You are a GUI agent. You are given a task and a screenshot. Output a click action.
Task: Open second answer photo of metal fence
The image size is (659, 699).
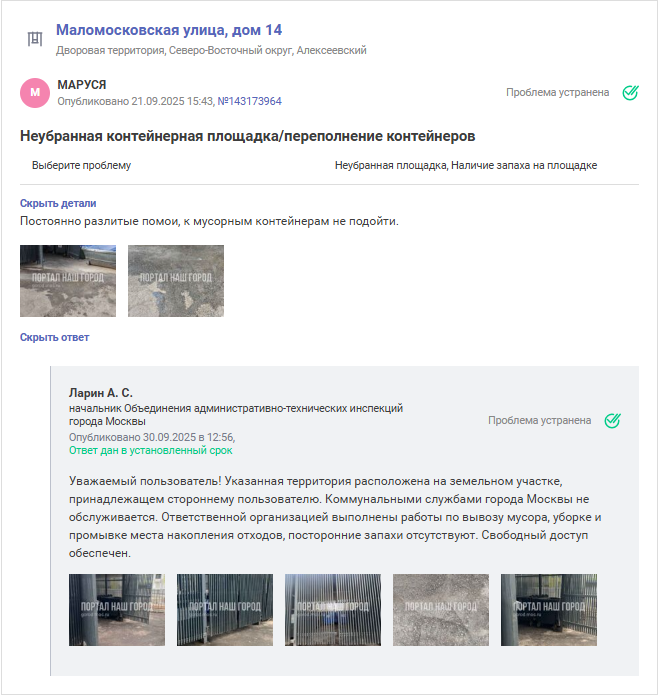pos(225,610)
